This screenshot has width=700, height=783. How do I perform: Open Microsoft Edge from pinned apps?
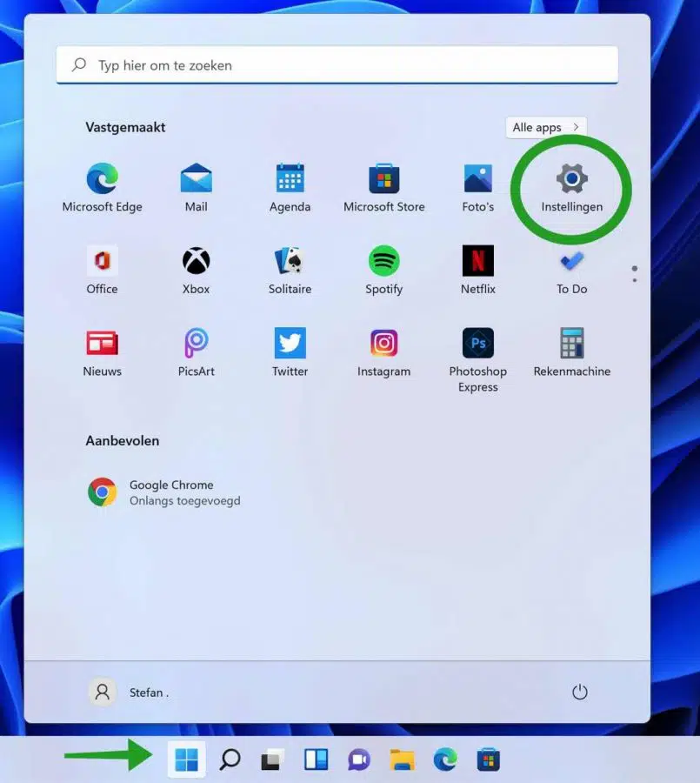point(103,188)
